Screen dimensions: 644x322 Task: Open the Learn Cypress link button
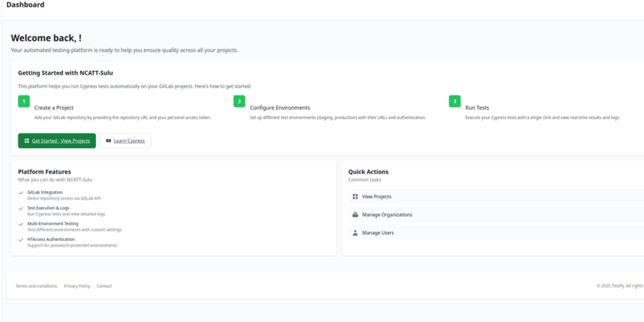click(129, 140)
